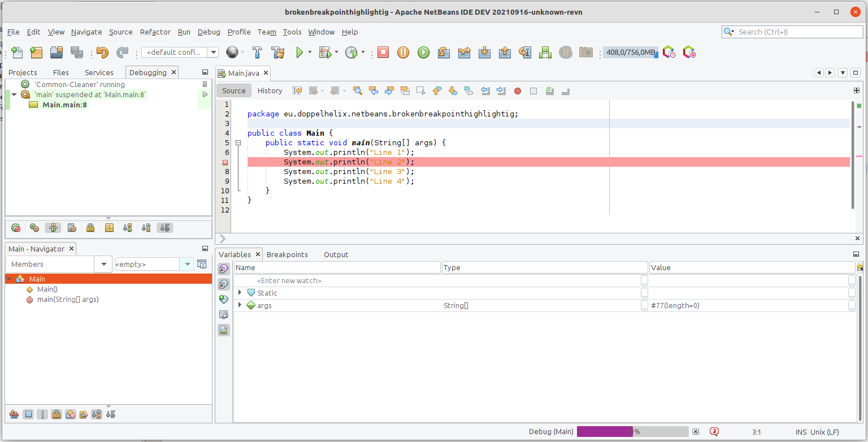
Task: Open the Navigate menu
Action: tap(86, 32)
